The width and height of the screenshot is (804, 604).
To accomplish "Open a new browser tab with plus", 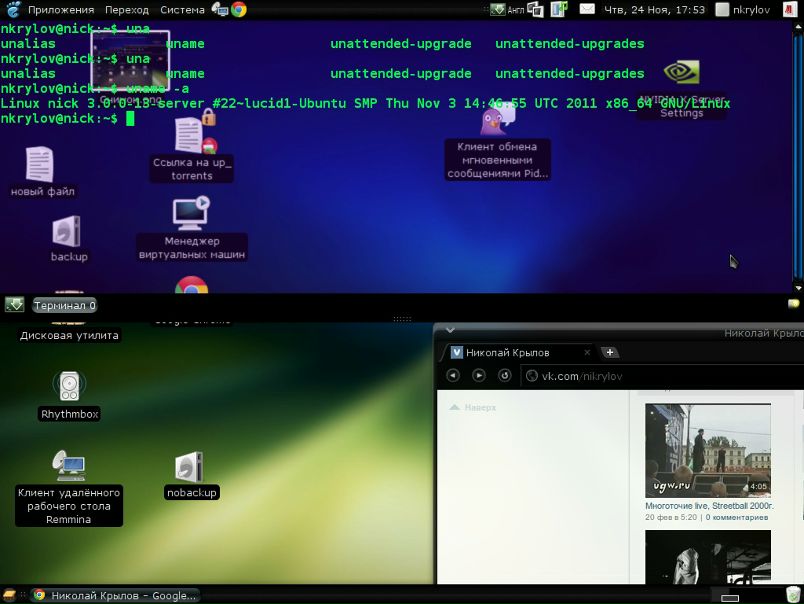I will point(610,352).
